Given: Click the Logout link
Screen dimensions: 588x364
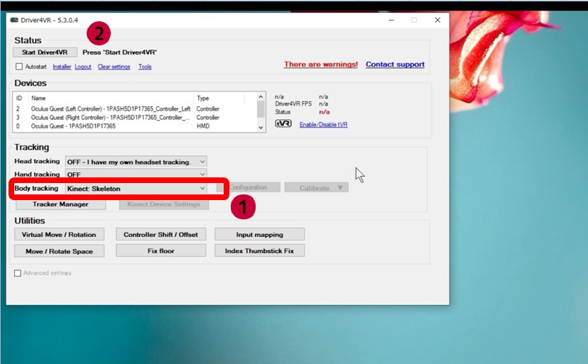Looking at the screenshot, I should tap(83, 67).
